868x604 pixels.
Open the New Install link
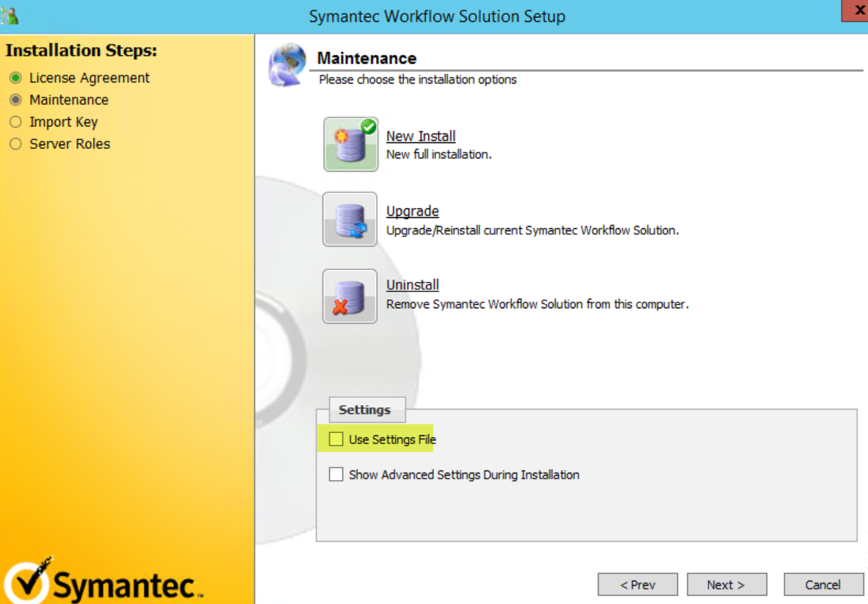coord(421,136)
